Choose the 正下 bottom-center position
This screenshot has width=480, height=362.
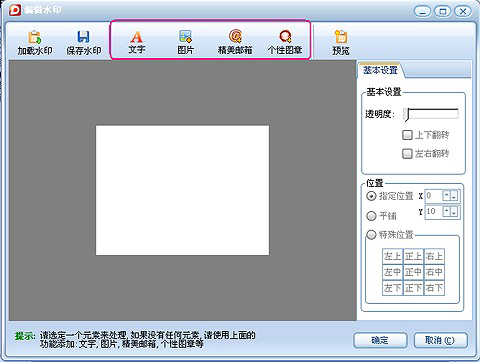click(413, 288)
